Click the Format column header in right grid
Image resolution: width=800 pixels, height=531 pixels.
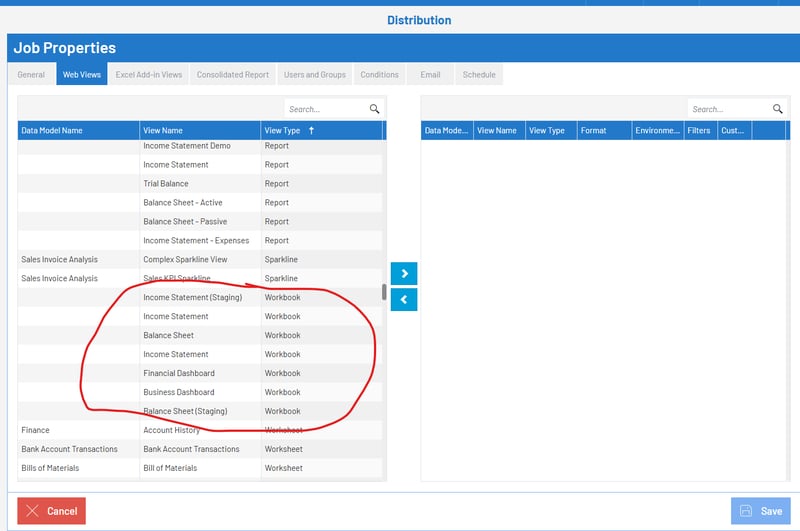click(594, 130)
